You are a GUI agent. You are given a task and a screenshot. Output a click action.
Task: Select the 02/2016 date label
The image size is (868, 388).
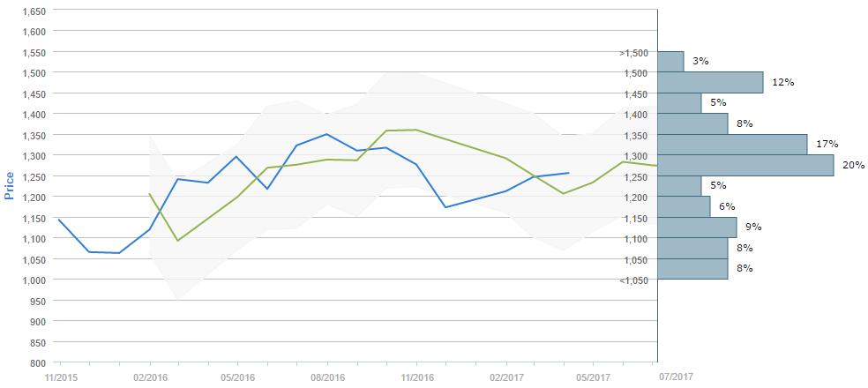pos(149,377)
